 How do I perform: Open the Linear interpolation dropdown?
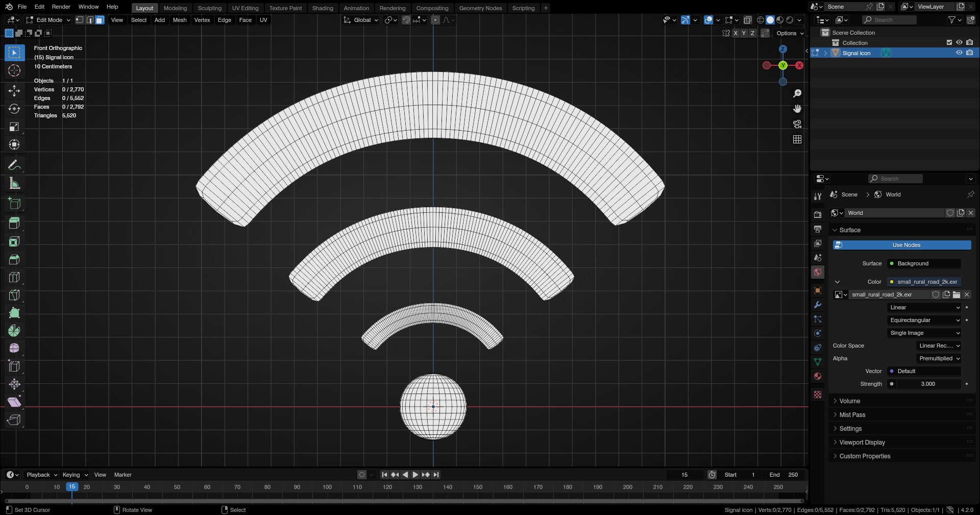click(924, 307)
